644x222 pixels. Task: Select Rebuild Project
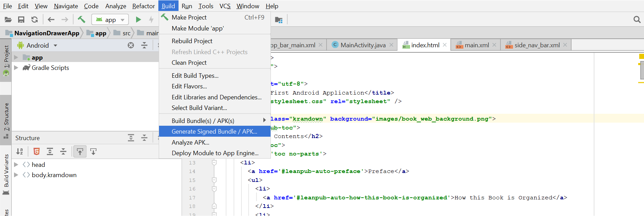(x=215, y=41)
